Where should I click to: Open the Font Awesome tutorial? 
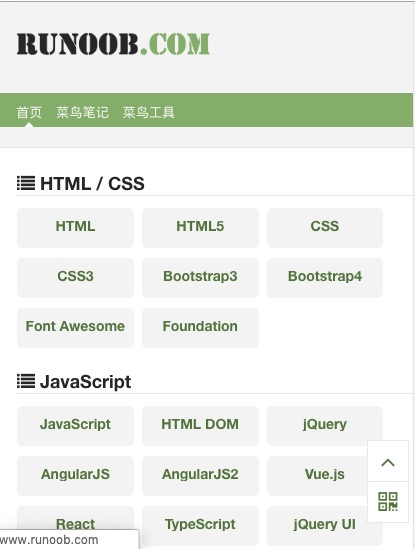75,328
